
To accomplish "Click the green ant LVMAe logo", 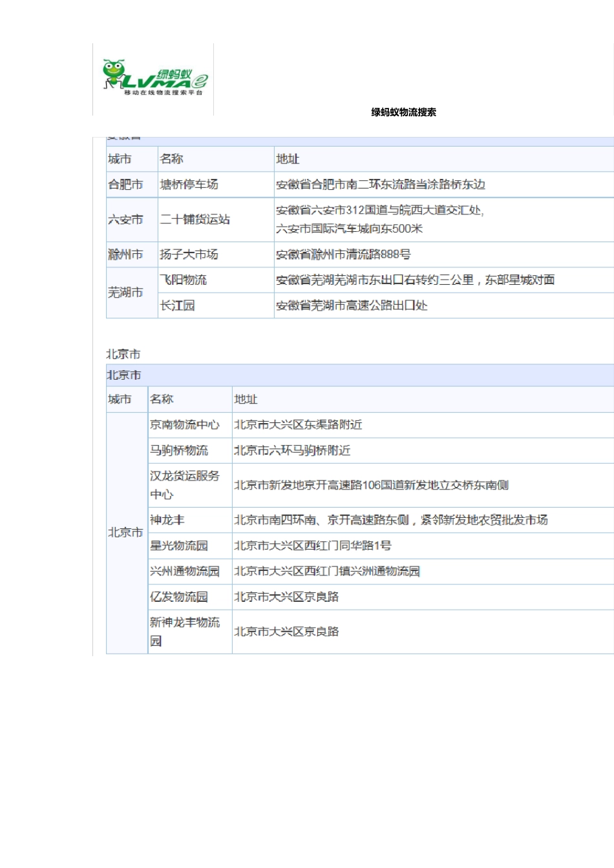I will point(154,78).
